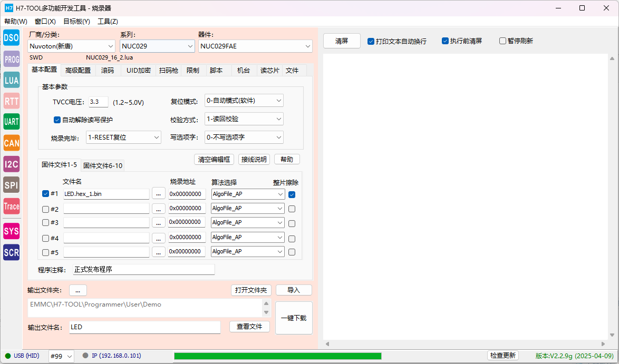Open the 目标板(Y) menu
The height and width of the screenshot is (364, 619).
tap(76, 21)
